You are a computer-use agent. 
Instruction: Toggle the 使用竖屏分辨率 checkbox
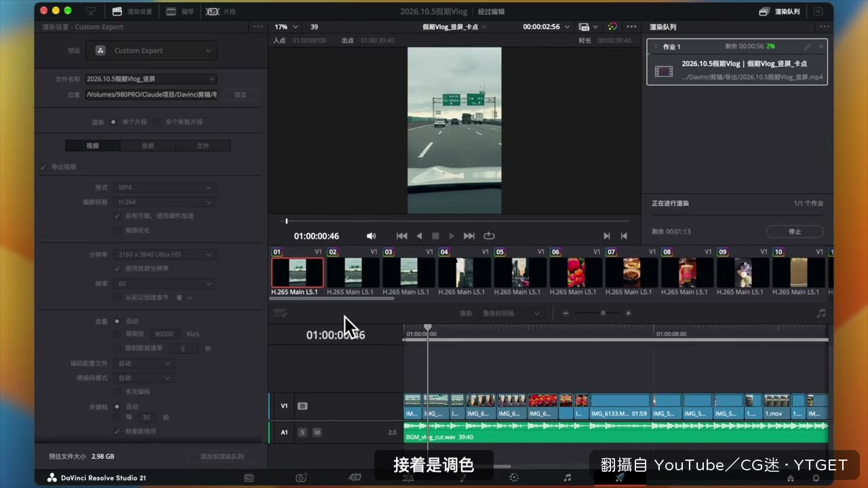(x=117, y=268)
